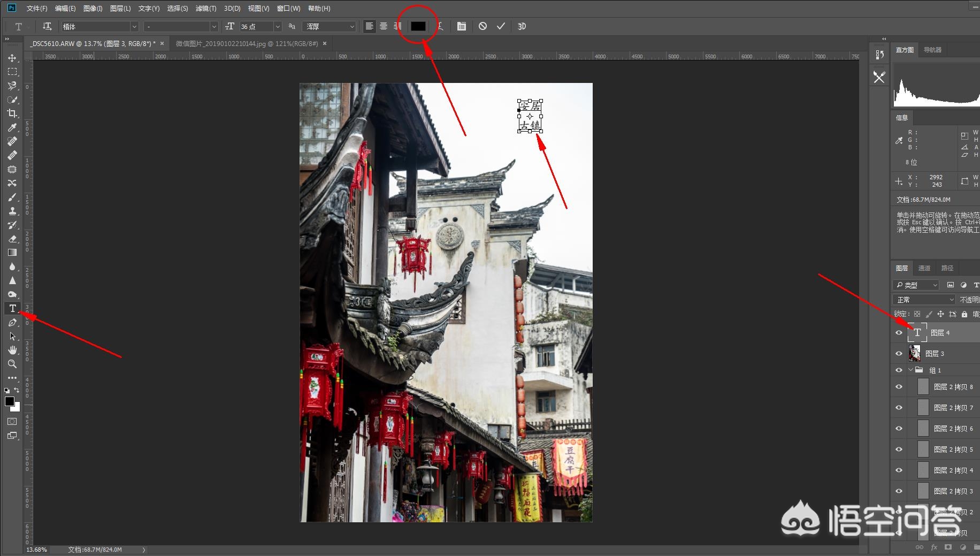
Task: Click zoom percentage field 13.68%
Action: (37, 550)
